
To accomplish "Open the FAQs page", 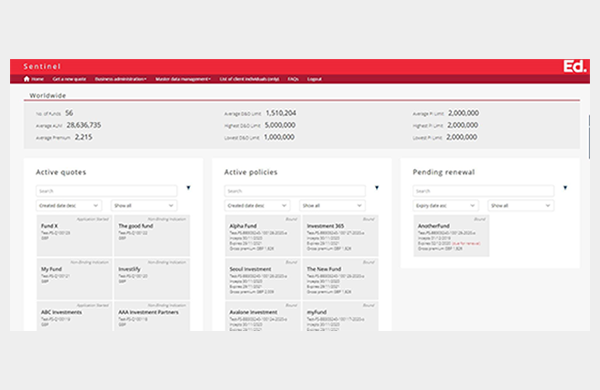I will [293, 79].
